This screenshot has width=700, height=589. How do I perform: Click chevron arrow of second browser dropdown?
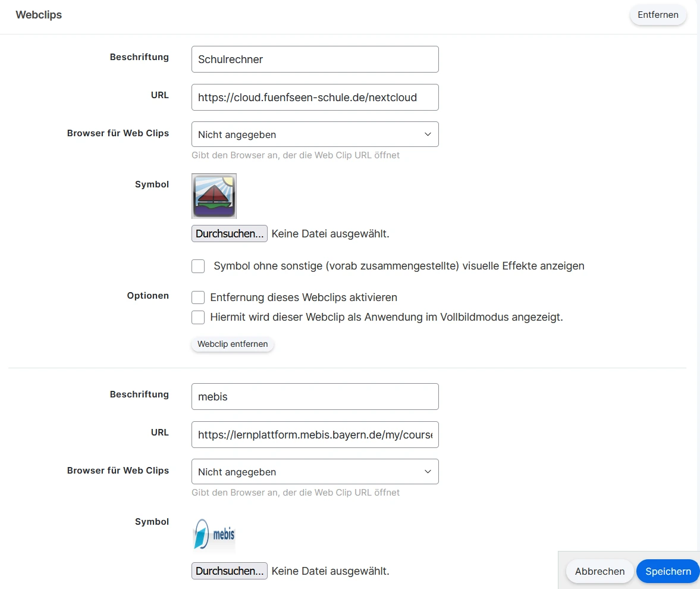click(428, 472)
